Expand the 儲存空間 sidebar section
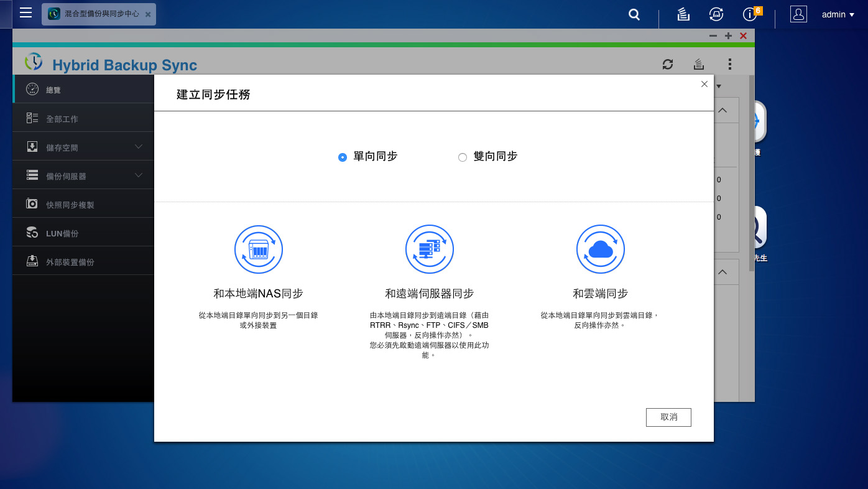 tap(83, 147)
